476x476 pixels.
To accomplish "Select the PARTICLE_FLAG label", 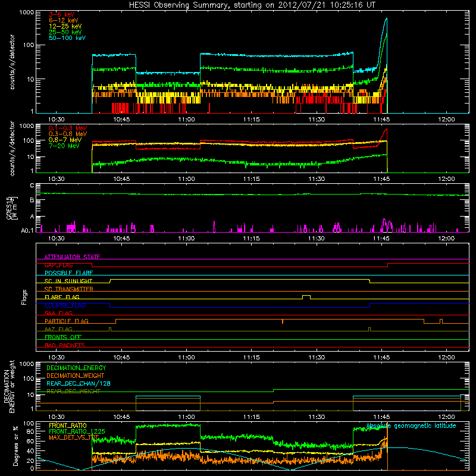I will (67, 321).
